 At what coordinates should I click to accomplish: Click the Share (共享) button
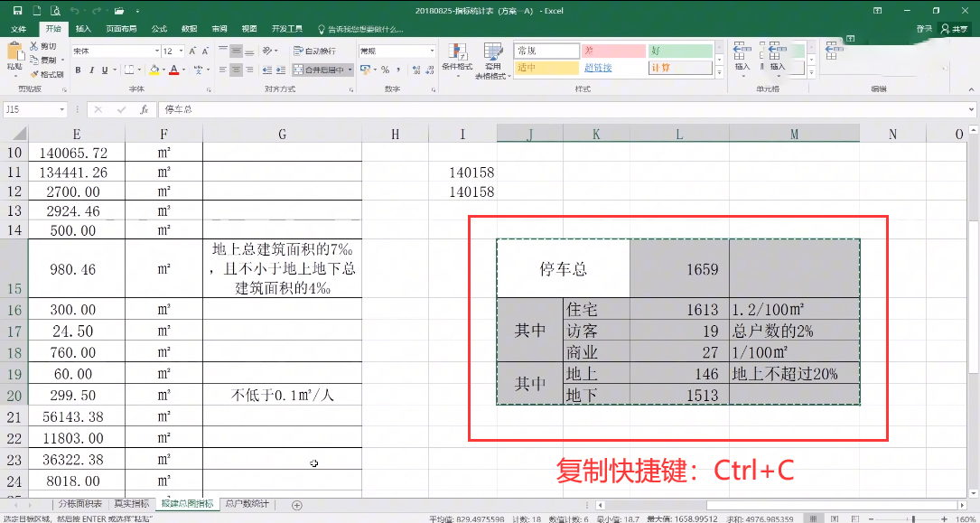956,29
